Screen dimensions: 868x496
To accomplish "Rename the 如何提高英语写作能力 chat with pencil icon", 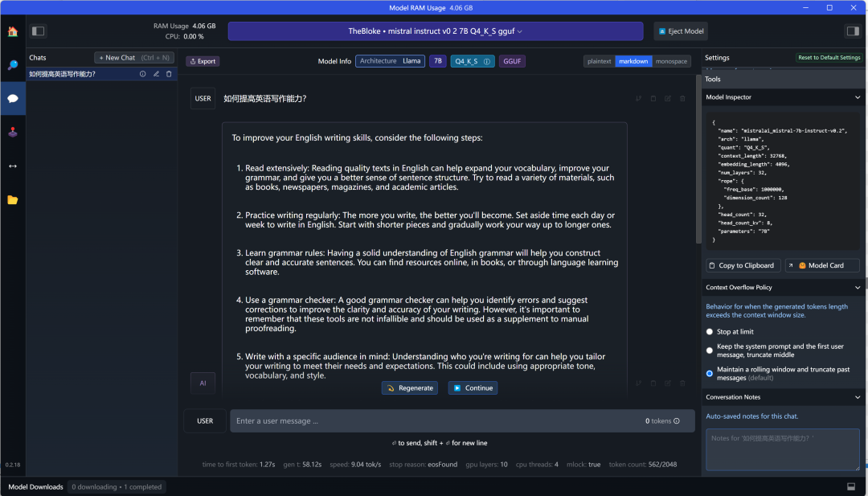I will click(x=156, y=74).
